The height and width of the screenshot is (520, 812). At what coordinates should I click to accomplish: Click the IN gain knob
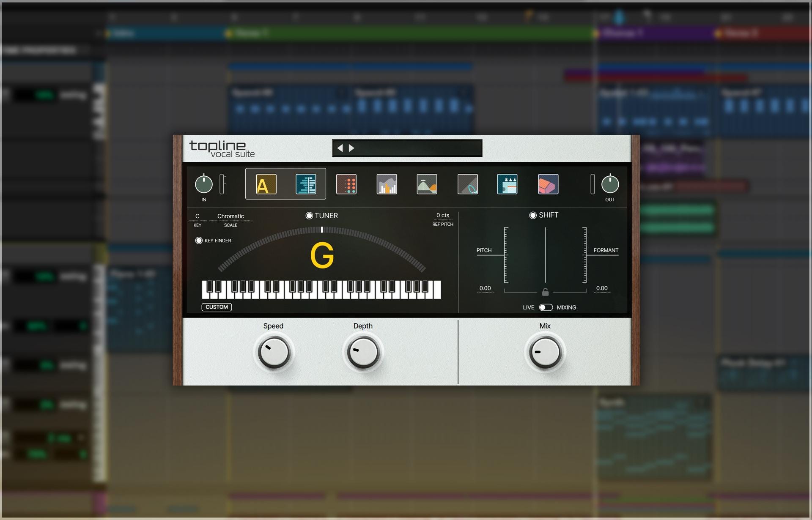tap(204, 184)
